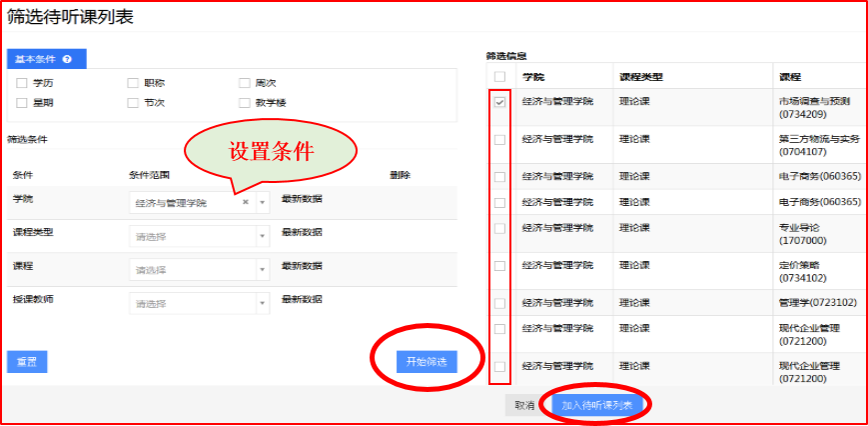Click the 开始筛选 button
Screen dimensions: 868x426
tap(426, 361)
